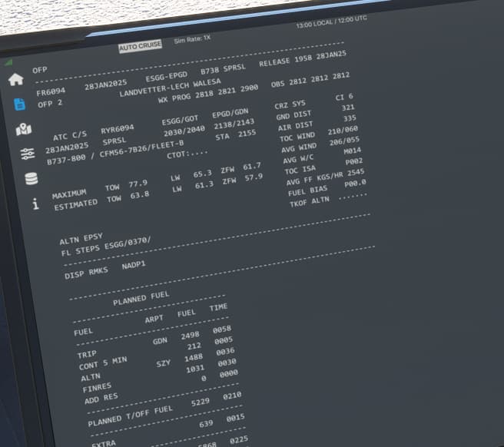Click the OFP page title
The height and width of the screenshot is (447, 504).
pyautogui.click(x=39, y=70)
